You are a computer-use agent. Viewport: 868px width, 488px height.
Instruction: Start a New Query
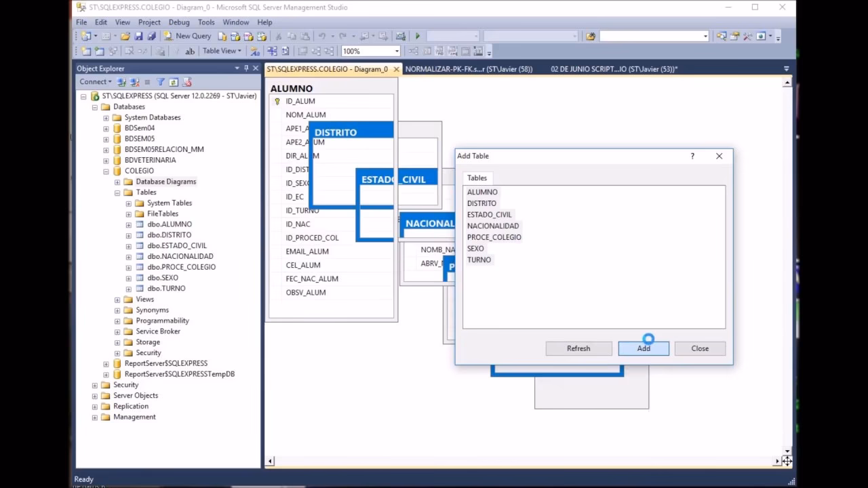click(188, 36)
